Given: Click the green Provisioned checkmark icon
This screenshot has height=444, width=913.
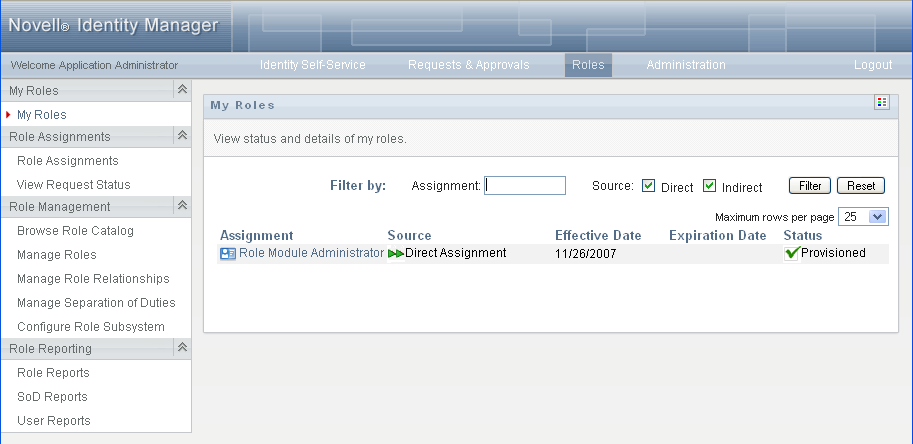Looking at the screenshot, I should pyautogui.click(x=791, y=253).
